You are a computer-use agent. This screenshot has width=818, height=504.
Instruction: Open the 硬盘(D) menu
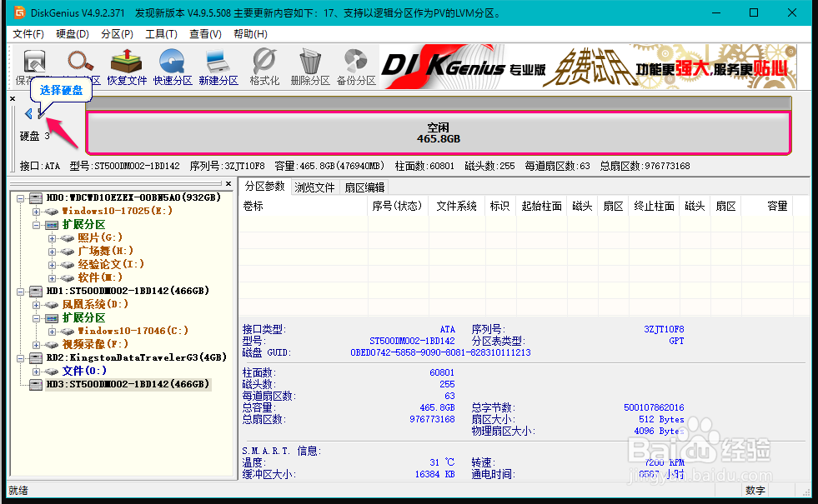point(73,34)
